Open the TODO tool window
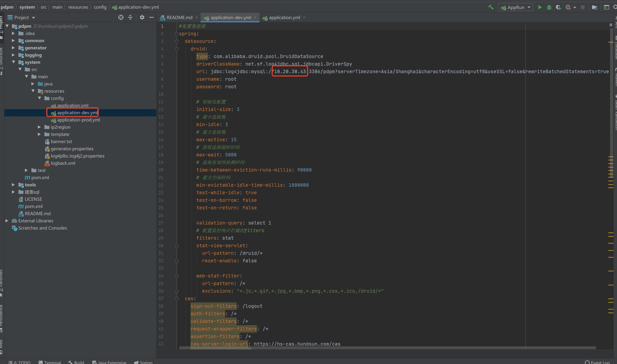Image resolution: width=617 pixels, height=364 pixels. [20, 362]
